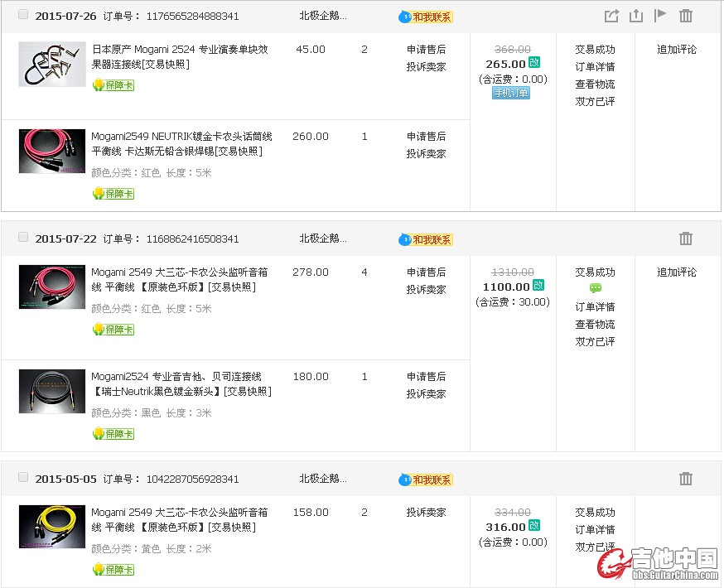Select the 2015-07-22 order checkbox
This screenshot has width=724, height=588.
pyautogui.click(x=23, y=238)
